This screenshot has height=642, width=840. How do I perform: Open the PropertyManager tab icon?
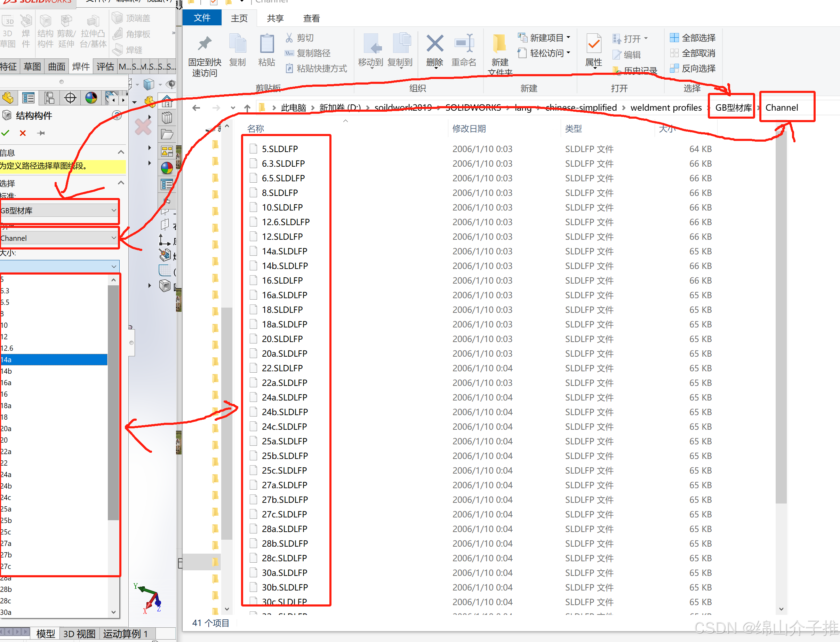coord(28,98)
